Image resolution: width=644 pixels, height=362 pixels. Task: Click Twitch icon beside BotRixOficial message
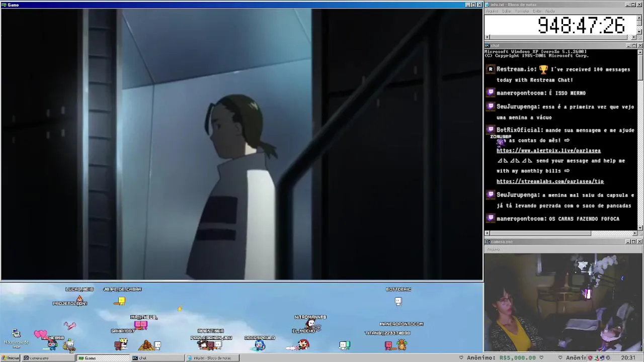click(x=491, y=130)
